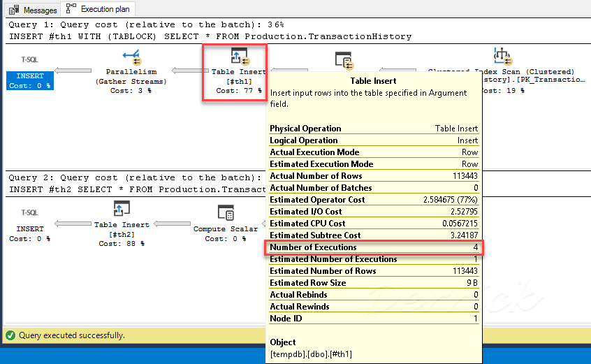The width and height of the screenshot is (591, 364).
Task: Click 'Logical Operation' tooltip row
Action: pos(374,140)
